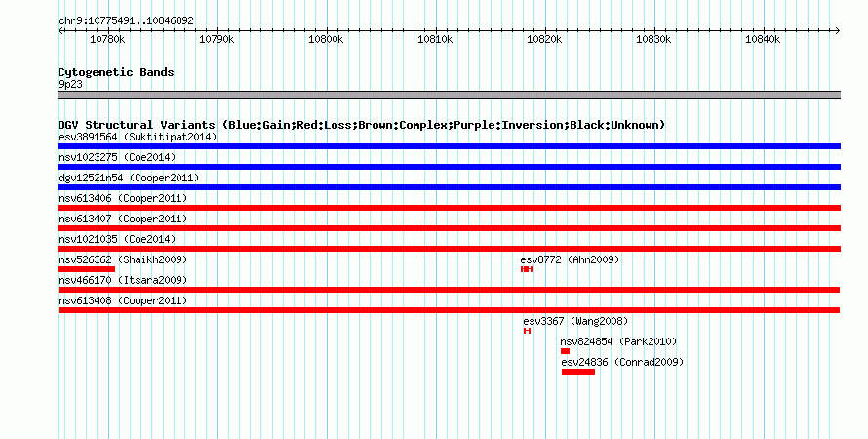
Task: Click the 10830k ruler tick label
Action: click(x=653, y=39)
